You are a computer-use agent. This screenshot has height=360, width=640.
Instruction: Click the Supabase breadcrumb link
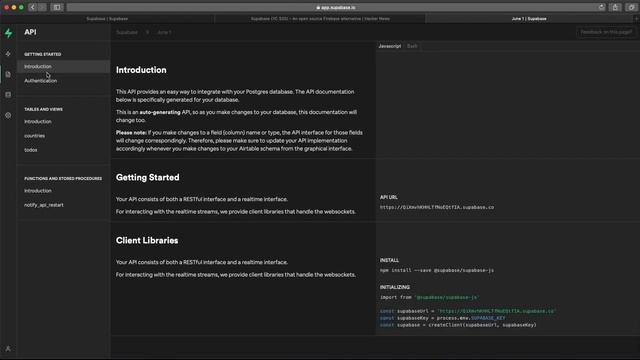coord(127,32)
